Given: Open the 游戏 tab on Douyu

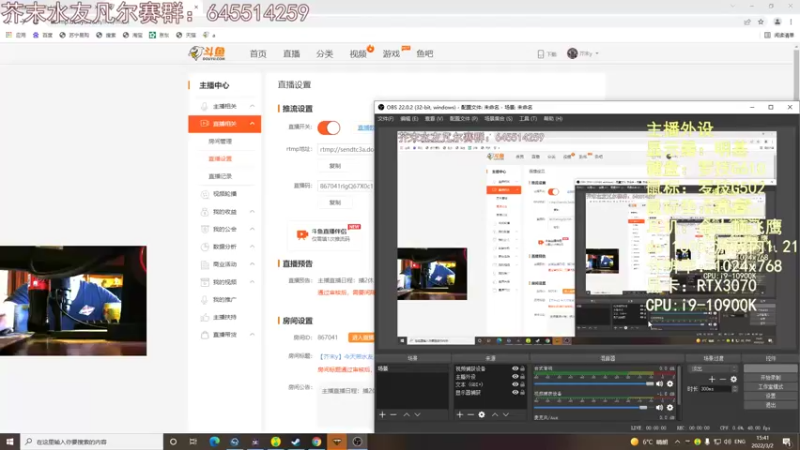Looking at the screenshot, I should (x=391, y=54).
